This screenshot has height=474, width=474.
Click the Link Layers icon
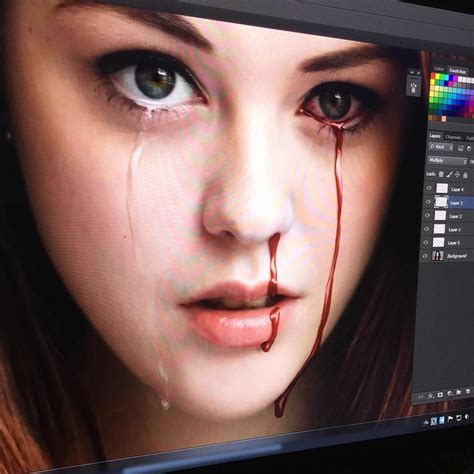coord(421,397)
